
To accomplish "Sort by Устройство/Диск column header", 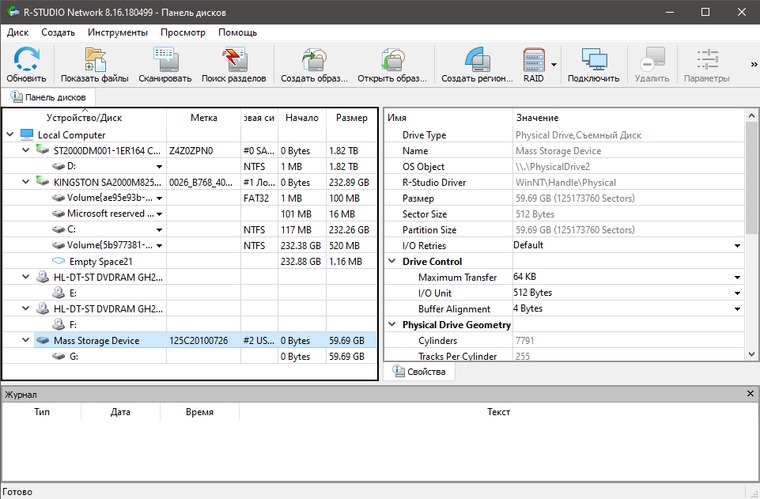I will pos(84,118).
